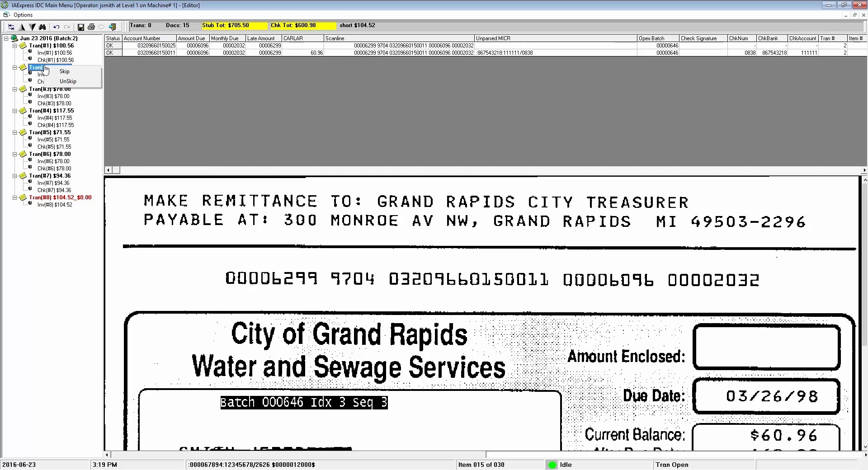Click ChkBank cell 867543218
868x470 pixels.
[772, 53]
